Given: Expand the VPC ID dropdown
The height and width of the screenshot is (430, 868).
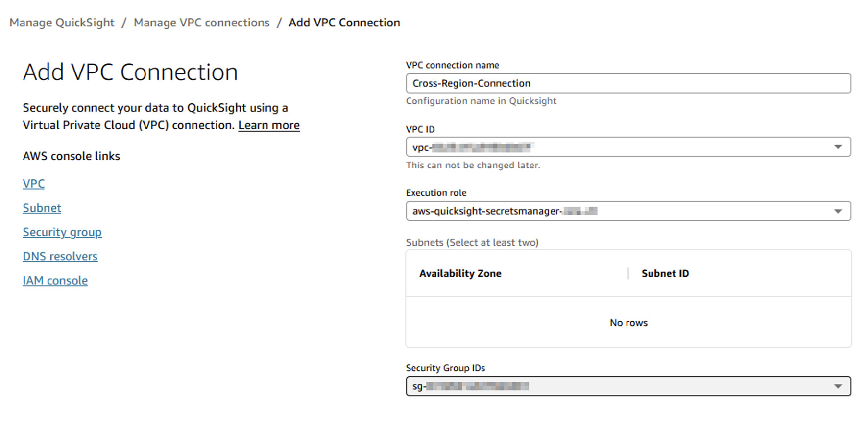Looking at the screenshot, I should [628, 147].
